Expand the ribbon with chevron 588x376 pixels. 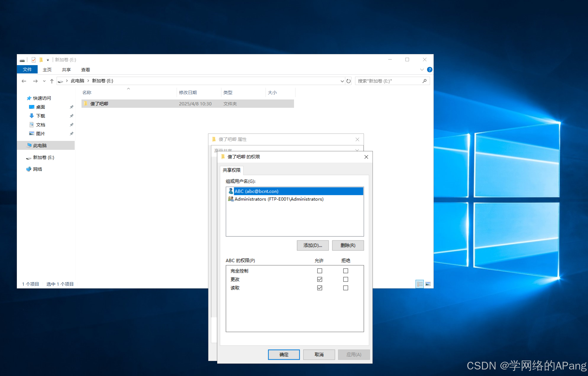tap(422, 70)
